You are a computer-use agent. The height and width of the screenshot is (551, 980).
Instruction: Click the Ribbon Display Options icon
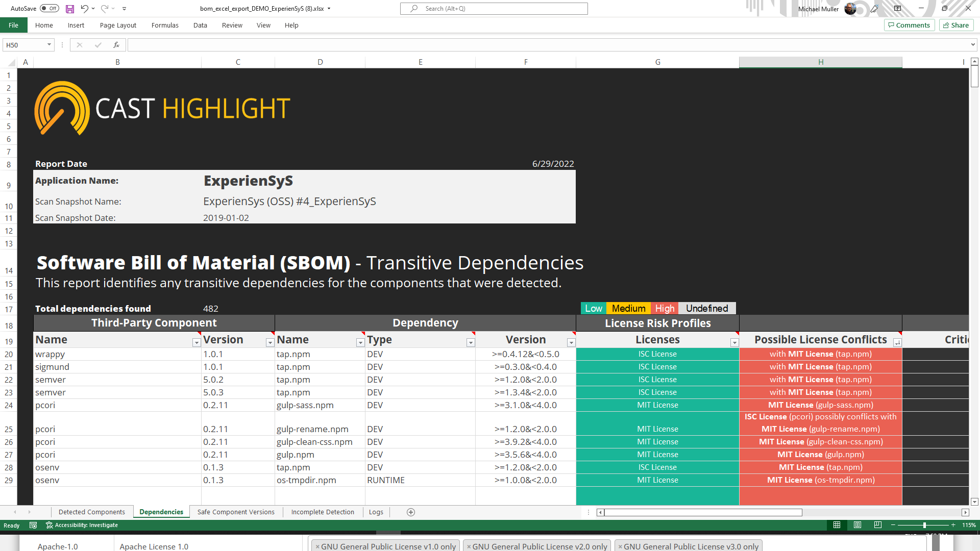tap(897, 9)
